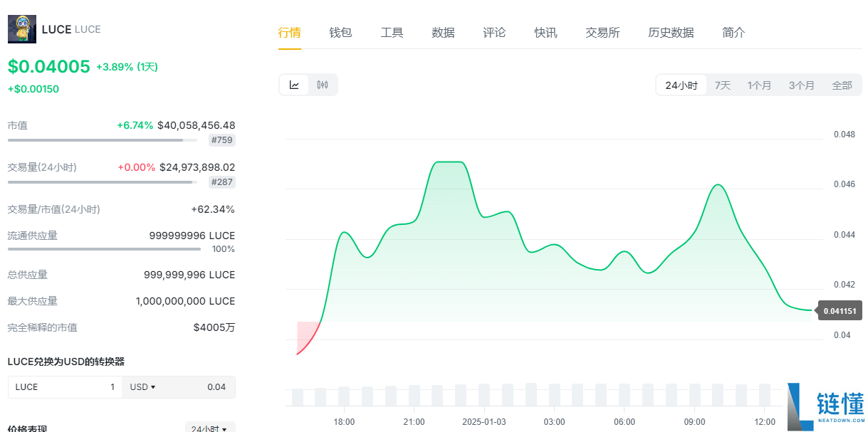Open the 行情 tab
Image resolution: width=868 pixels, height=432 pixels.
[x=290, y=33]
